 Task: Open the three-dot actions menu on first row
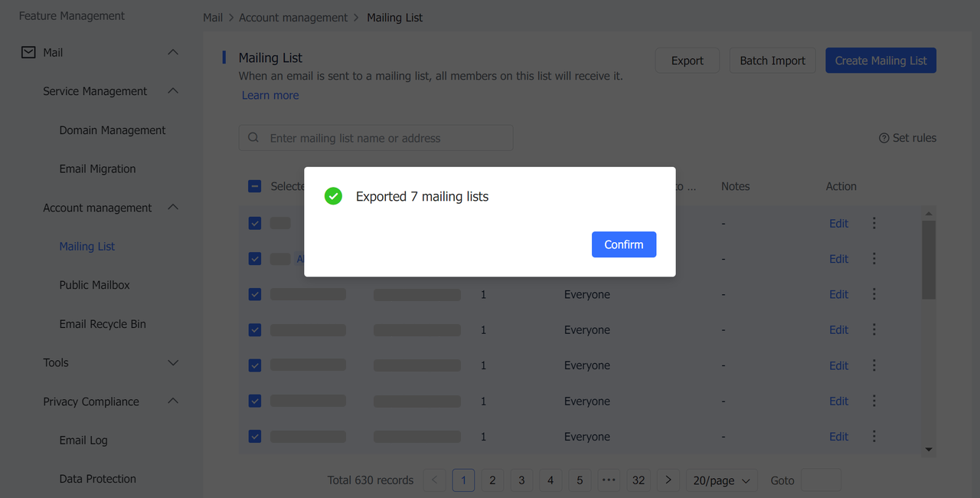point(874,223)
